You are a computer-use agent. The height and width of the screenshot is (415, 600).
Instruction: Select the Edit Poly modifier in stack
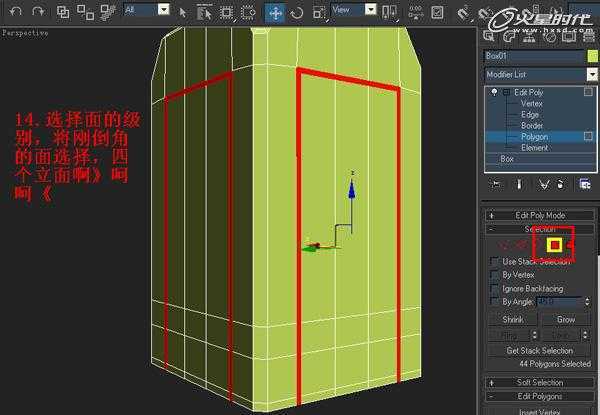point(528,92)
